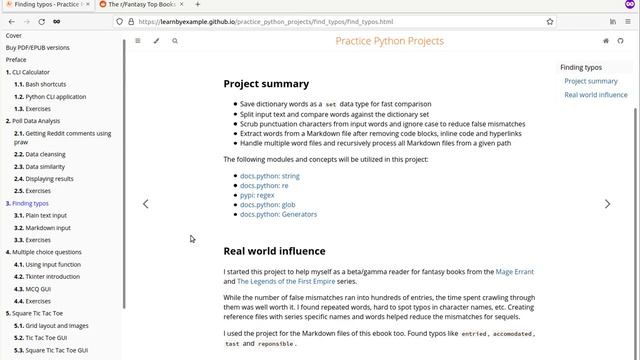Close the Finding typos tab

pos(88,4)
